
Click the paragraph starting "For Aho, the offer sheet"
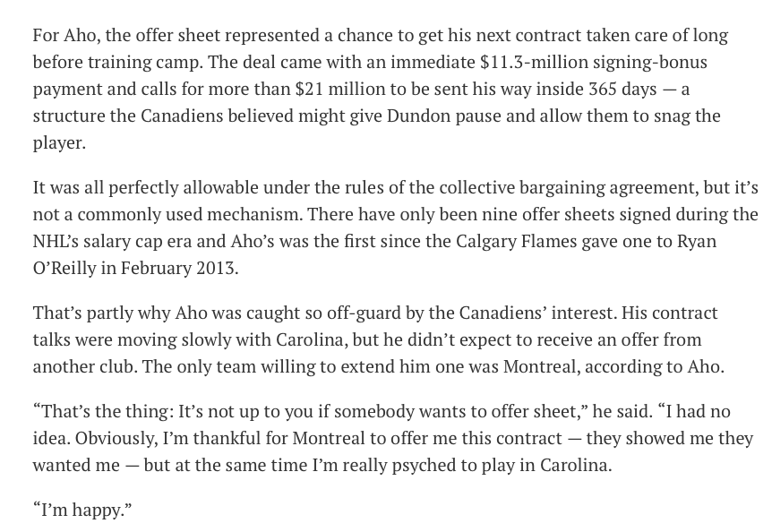(380, 89)
